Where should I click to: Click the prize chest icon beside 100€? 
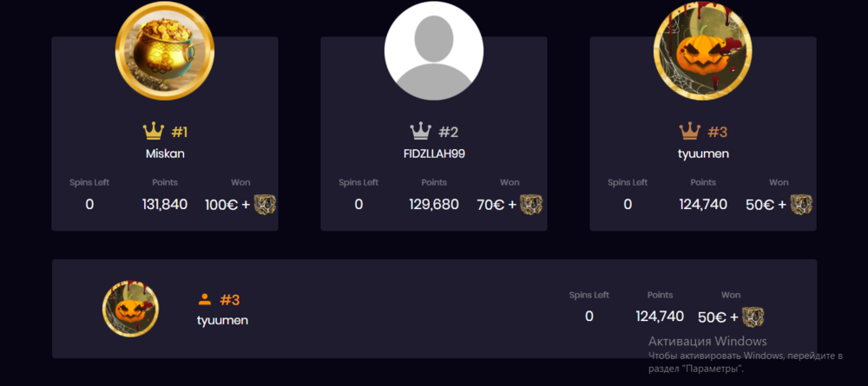click(x=266, y=205)
